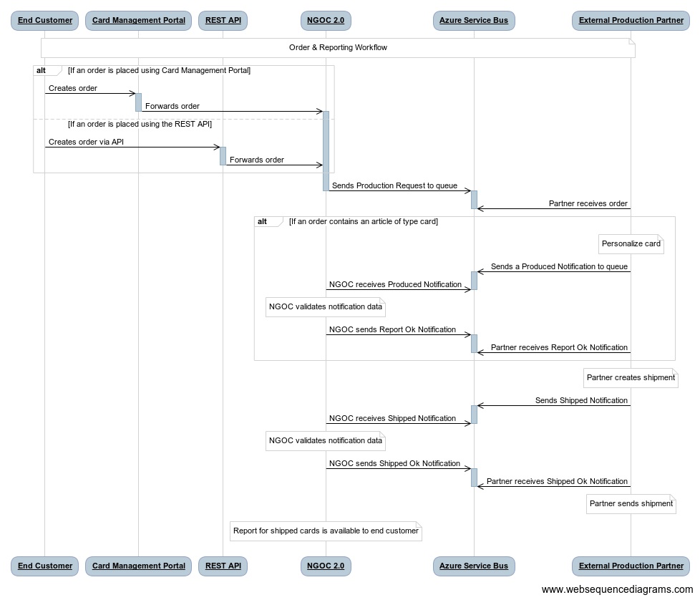Select the Report for shipped cards note
The width and height of the screenshot is (700, 600).
click(326, 531)
